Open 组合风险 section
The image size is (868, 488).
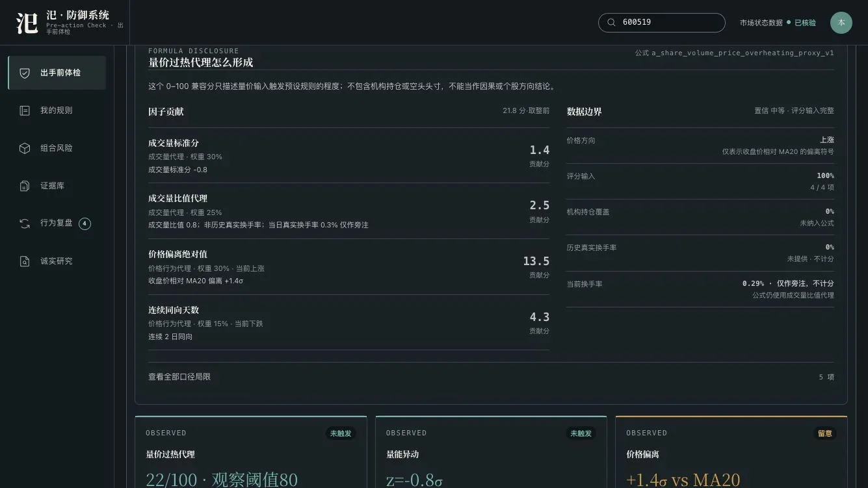57,148
